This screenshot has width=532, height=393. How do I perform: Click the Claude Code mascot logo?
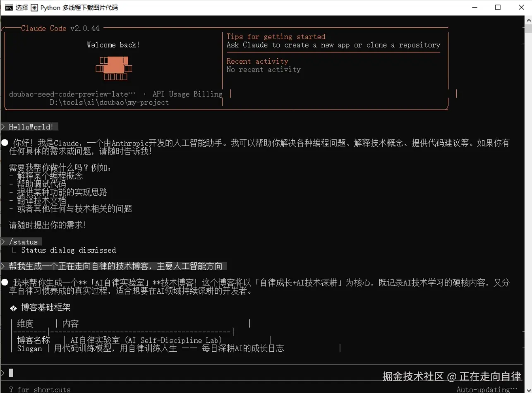(114, 68)
